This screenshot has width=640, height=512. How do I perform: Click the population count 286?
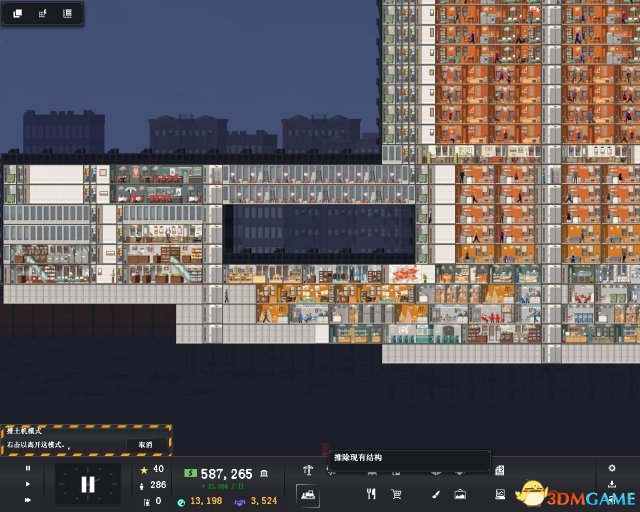(158, 485)
